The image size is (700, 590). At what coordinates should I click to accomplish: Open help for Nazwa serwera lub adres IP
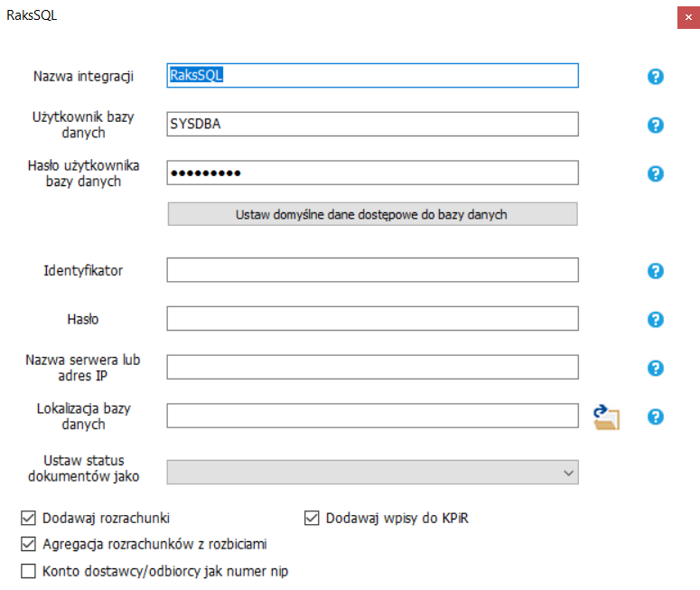pyautogui.click(x=656, y=368)
